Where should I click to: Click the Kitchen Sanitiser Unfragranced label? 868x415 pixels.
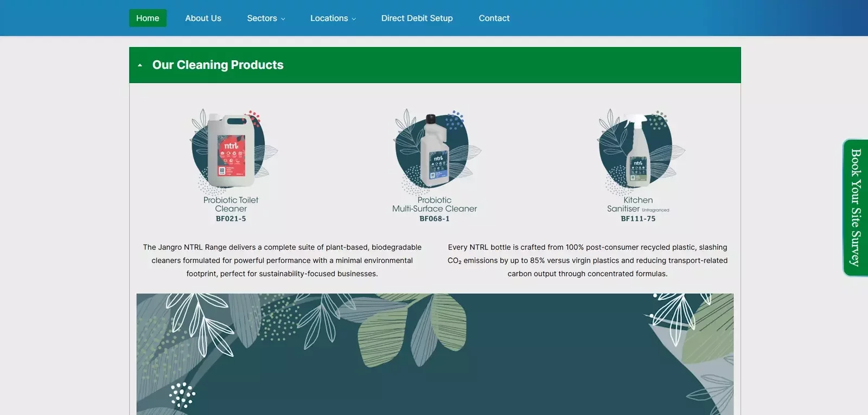638,205
